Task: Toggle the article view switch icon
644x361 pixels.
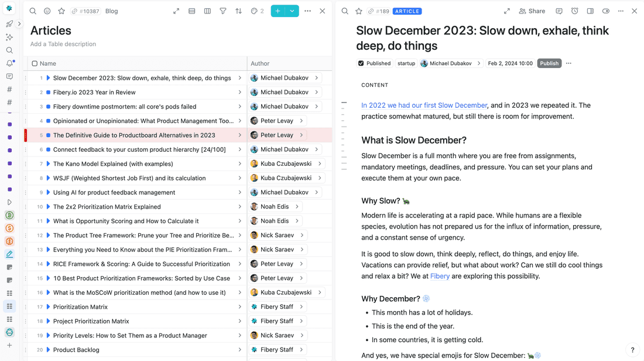Action: pyautogui.click(x=605, y=11)
